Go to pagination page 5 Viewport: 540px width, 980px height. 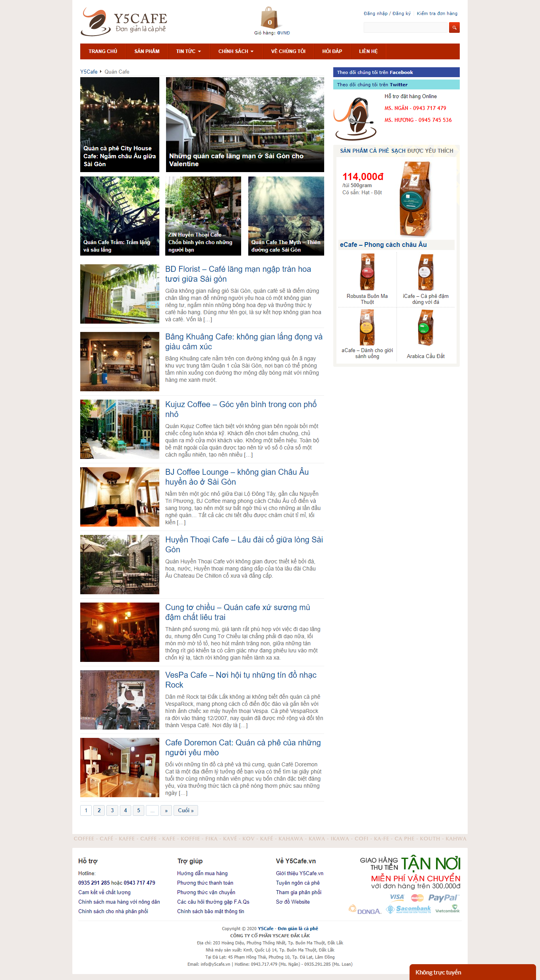(x=139, y=810)
